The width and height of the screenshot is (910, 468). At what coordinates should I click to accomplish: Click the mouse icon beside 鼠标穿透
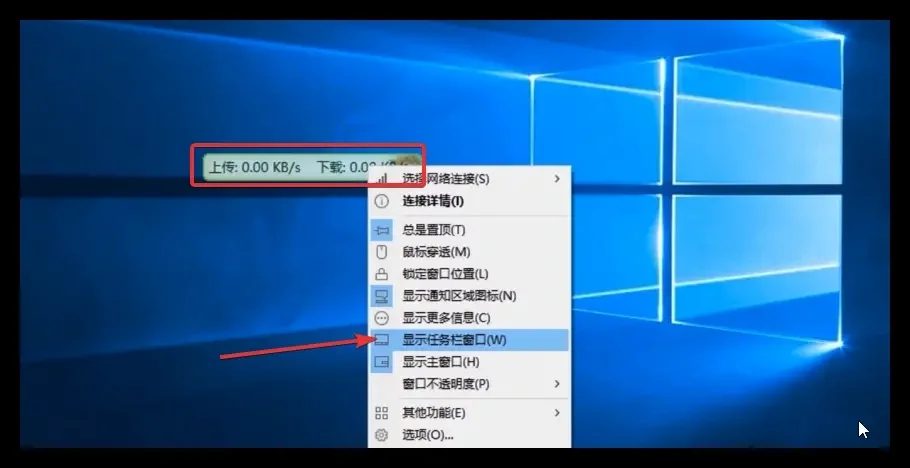[381, 252]
